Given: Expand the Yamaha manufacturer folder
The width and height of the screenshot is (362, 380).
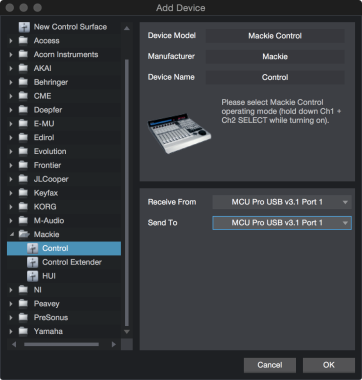Looking at the screenshot, I should (x=11, y=331).
